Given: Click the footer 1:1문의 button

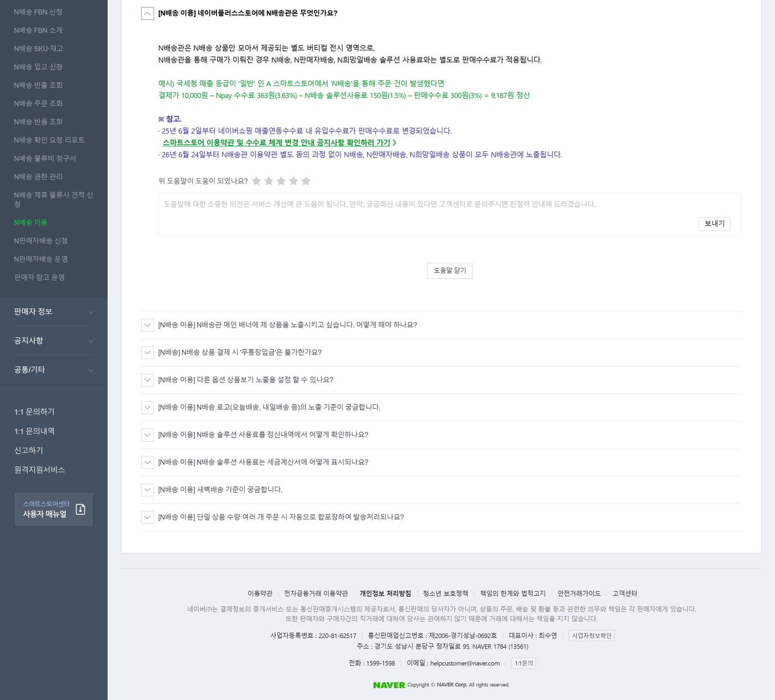Looking at the screenshot, I should click(x=524, y=663).
